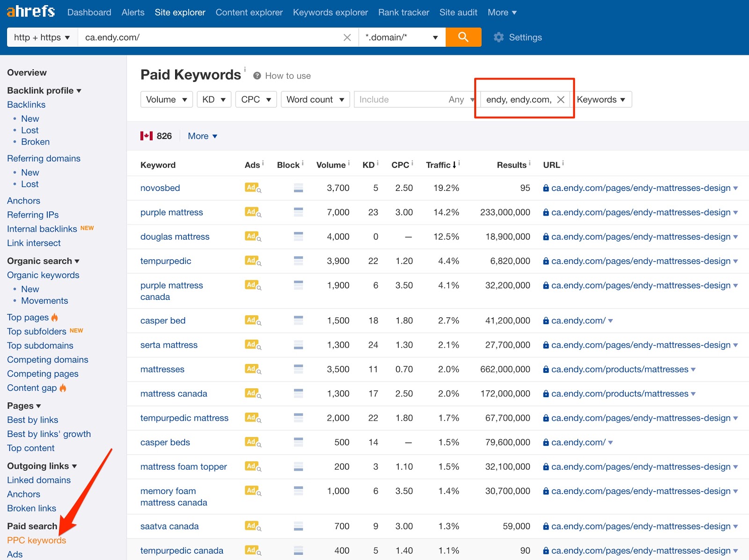Open the Keywords dropdown filter

click(603, 99)
